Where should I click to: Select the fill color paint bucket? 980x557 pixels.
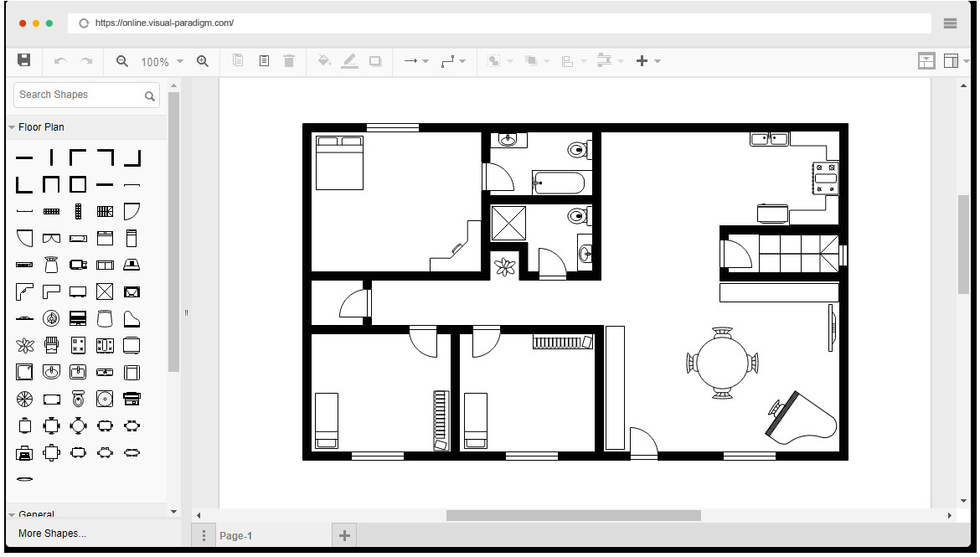pyautogui.click(x=324, y=61)
